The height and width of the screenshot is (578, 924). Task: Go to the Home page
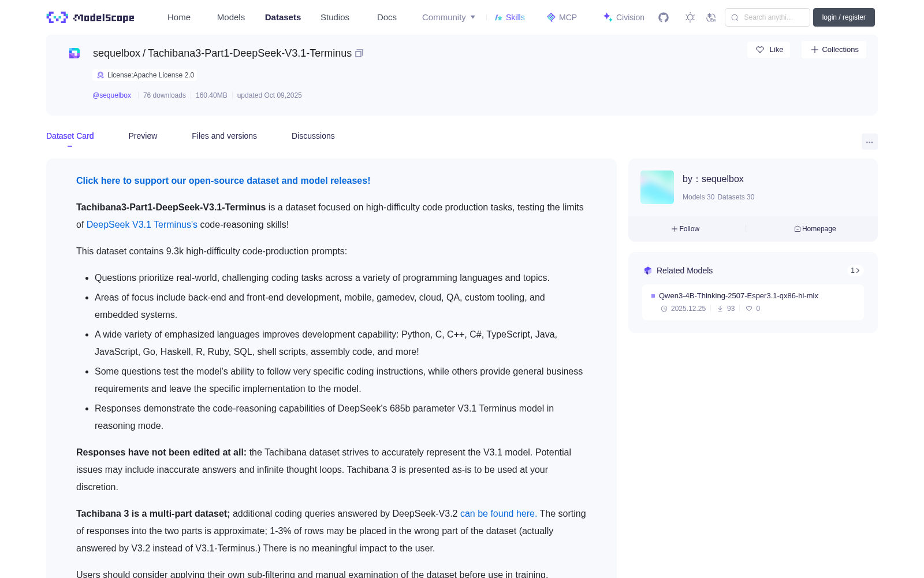(x=179, y=17)
